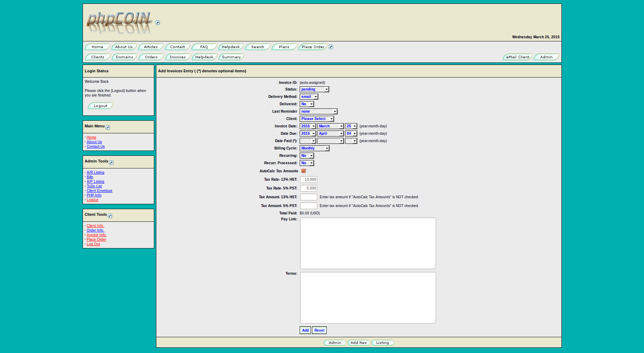Open the Summary navigation tab

point(231,57)
